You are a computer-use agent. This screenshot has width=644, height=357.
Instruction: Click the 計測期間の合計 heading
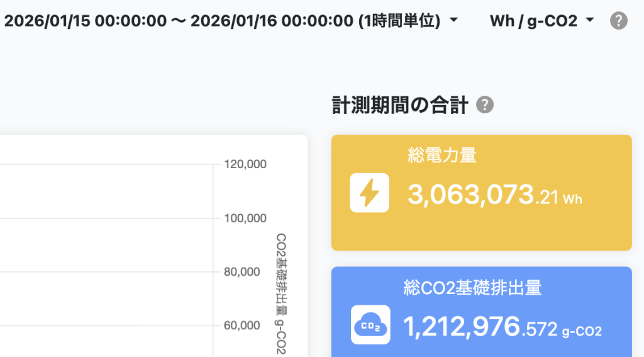click(x=399, y=106)
